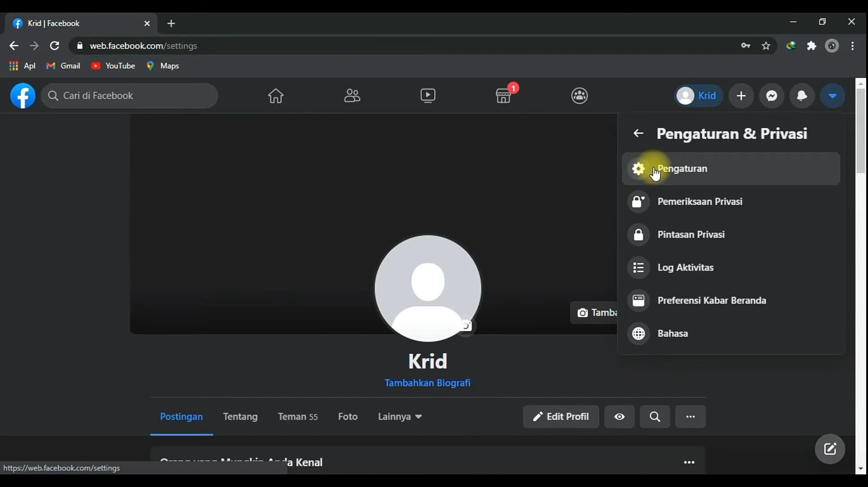Screen dimensions: 868x487
Task: Click the Tambahkan Biografi link
Action: pyautogui.click(x=427, y=383)
